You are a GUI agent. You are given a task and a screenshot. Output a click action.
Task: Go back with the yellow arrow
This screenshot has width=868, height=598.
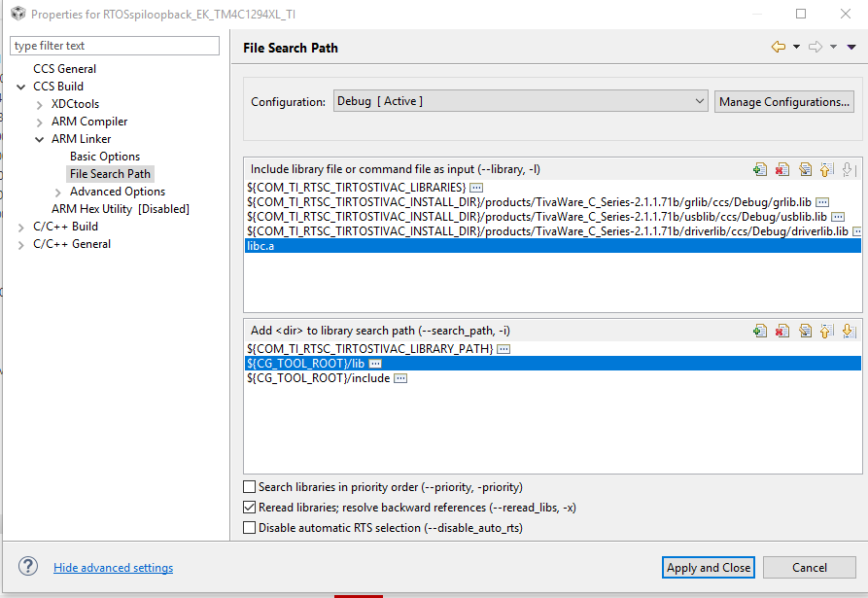[779, 47]
